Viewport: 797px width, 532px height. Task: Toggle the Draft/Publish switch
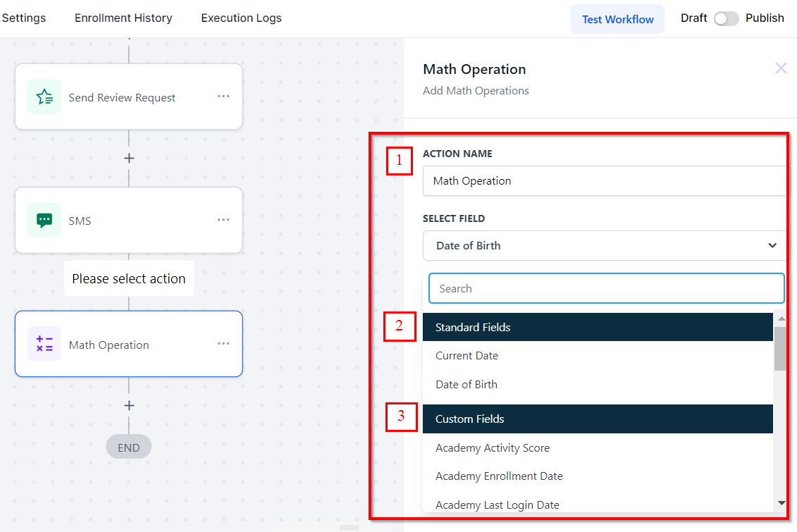(726, 19)
